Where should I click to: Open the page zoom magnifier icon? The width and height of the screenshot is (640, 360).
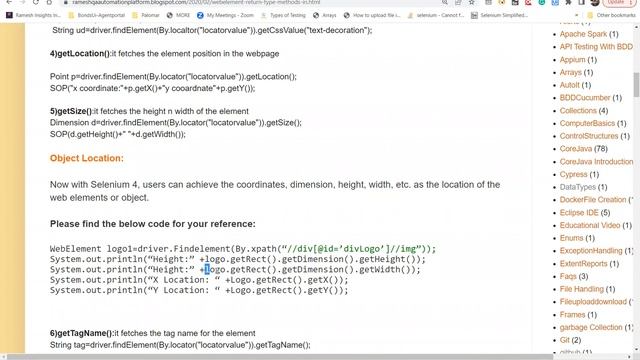pyautogui.click(x=444, y=2)
